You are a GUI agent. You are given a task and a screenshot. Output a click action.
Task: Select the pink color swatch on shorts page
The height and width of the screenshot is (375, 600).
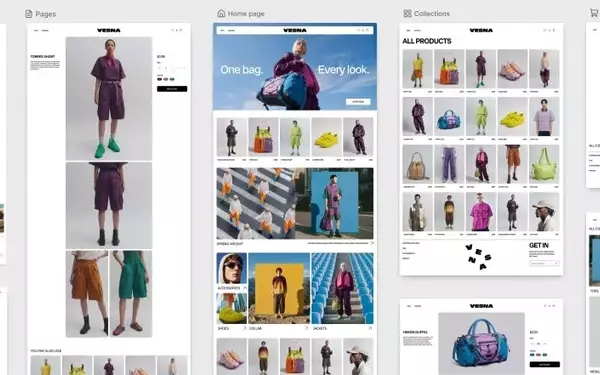click(x=166, y=79)
